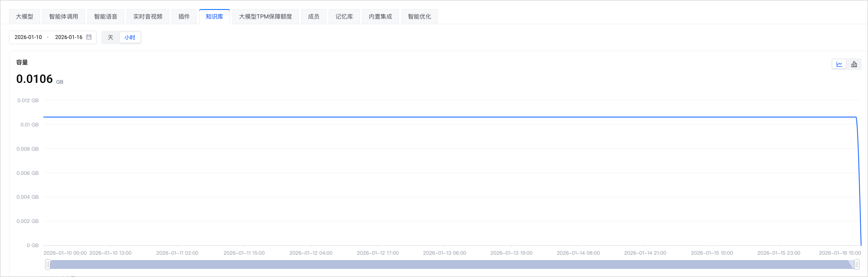Switch to the 成员 tab
868x277 pixels.
pos(314,17)
